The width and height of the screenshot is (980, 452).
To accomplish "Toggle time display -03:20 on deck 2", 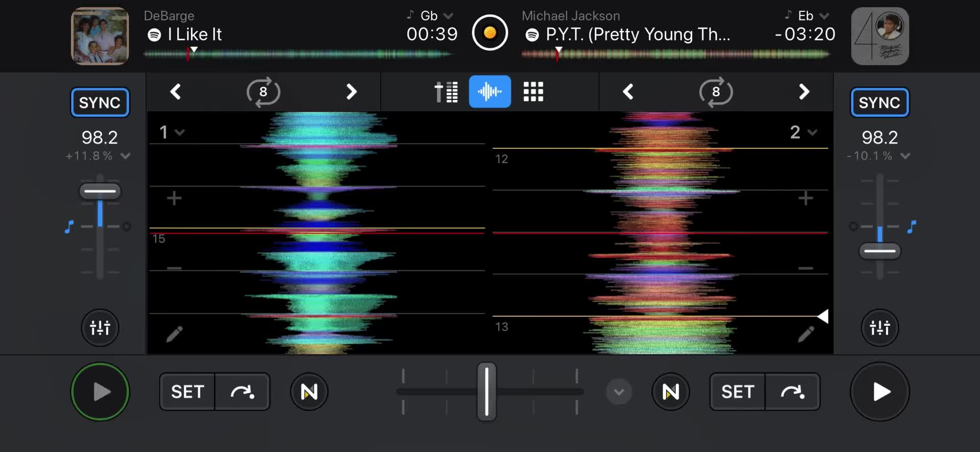I will tap(805, 34).
